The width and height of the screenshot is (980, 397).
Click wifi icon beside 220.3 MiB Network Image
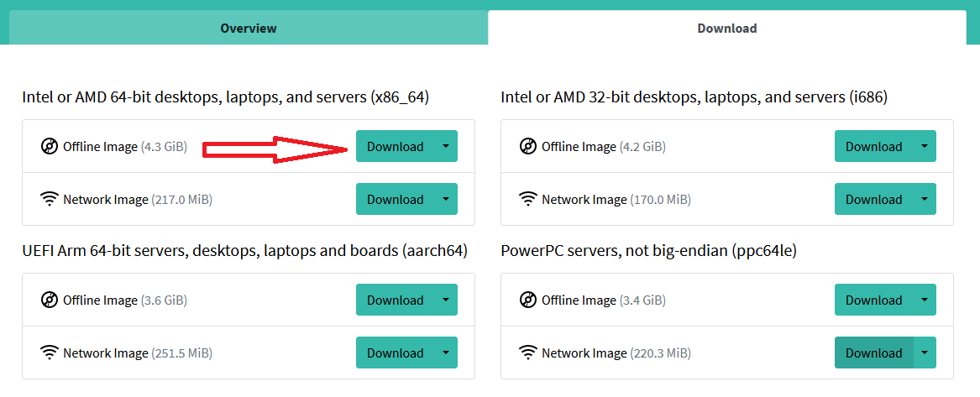coord(527,353)
